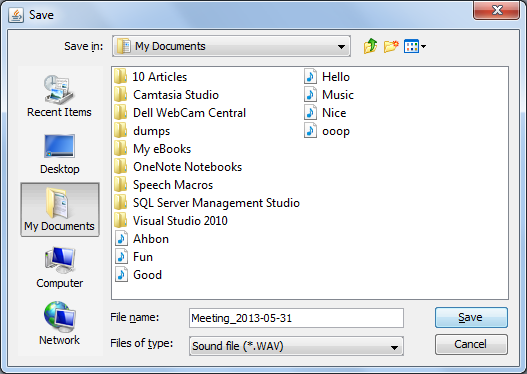Click the Java icon in title bar

coord(16,15)
